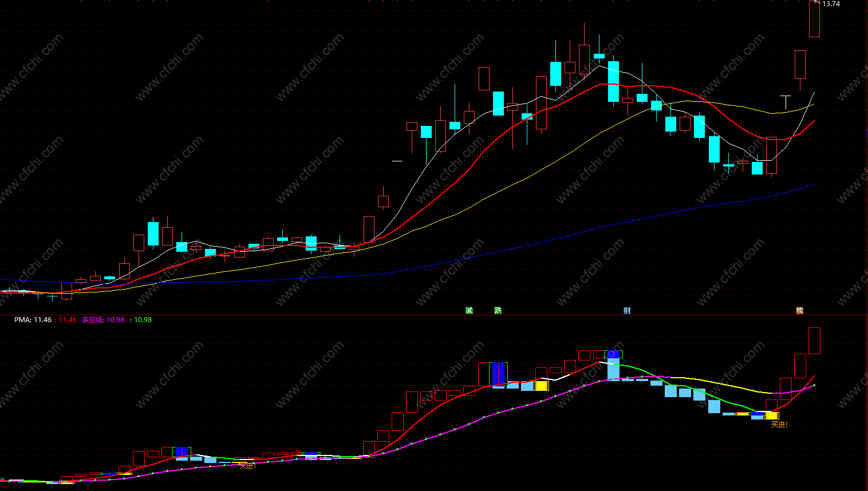
Task: Click the green 10.98 indicator value
Action: (x=143, y=320)
